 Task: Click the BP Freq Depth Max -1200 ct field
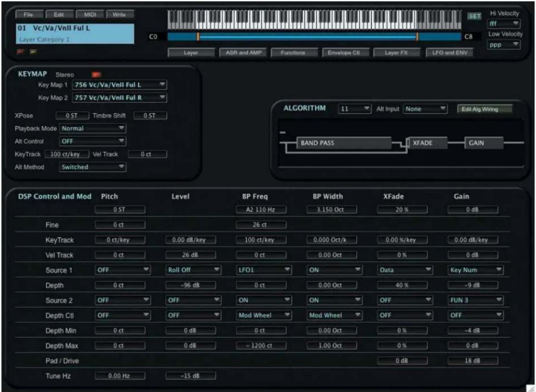[x=261, y=345]
